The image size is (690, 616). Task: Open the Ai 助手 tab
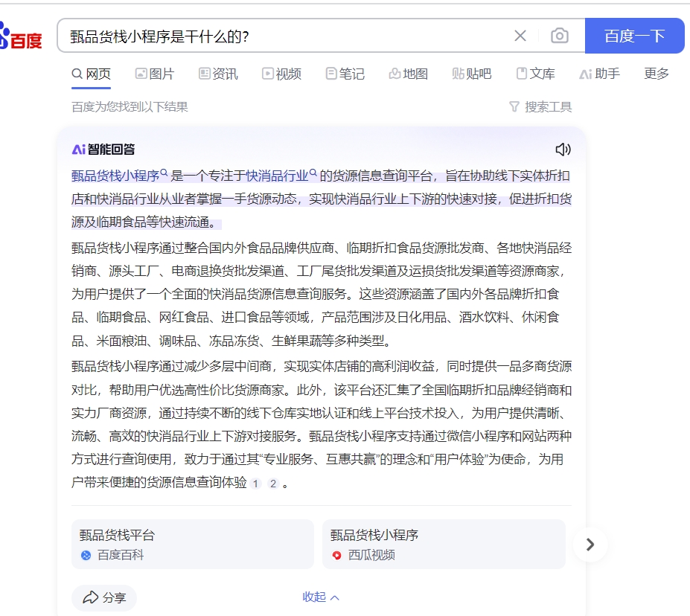point(599,74)
